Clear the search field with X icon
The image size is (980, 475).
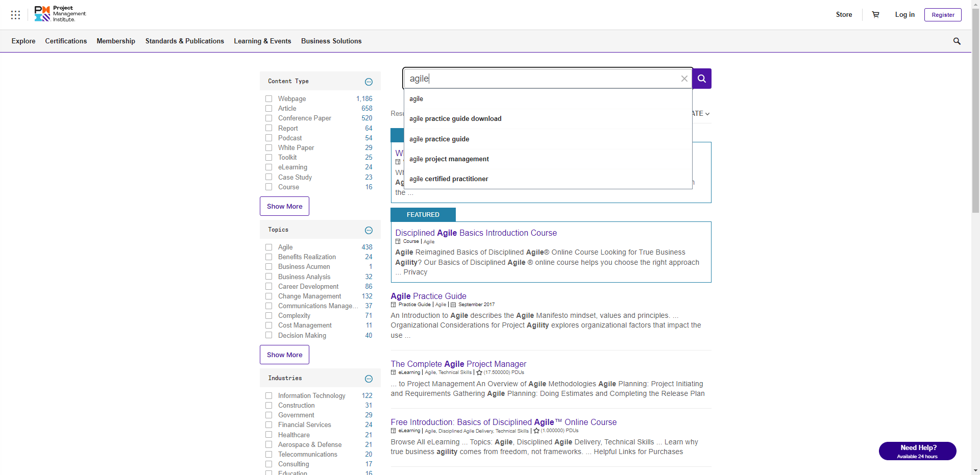tap(684, 79)
